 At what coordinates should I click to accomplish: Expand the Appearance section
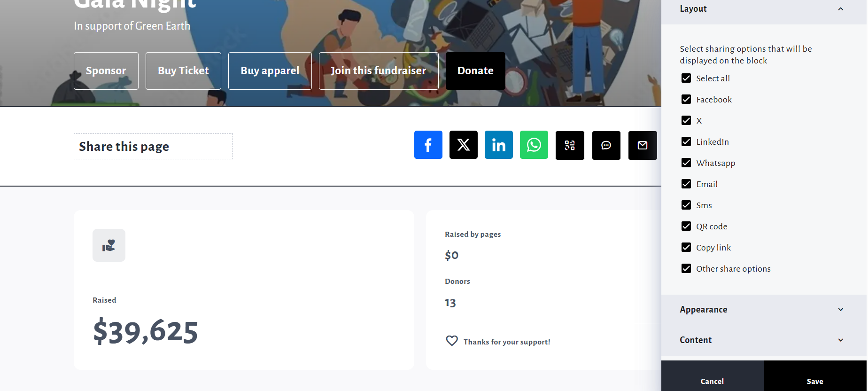(840, 309)
